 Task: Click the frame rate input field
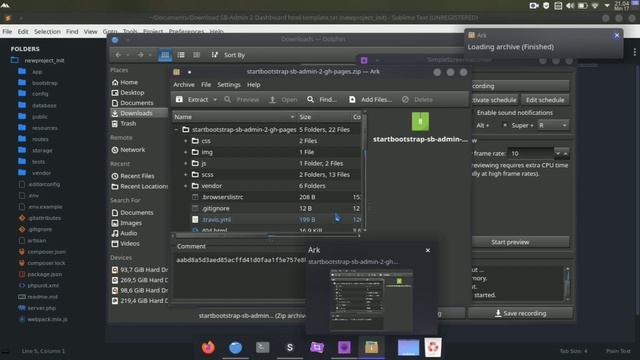click(531, 153)
